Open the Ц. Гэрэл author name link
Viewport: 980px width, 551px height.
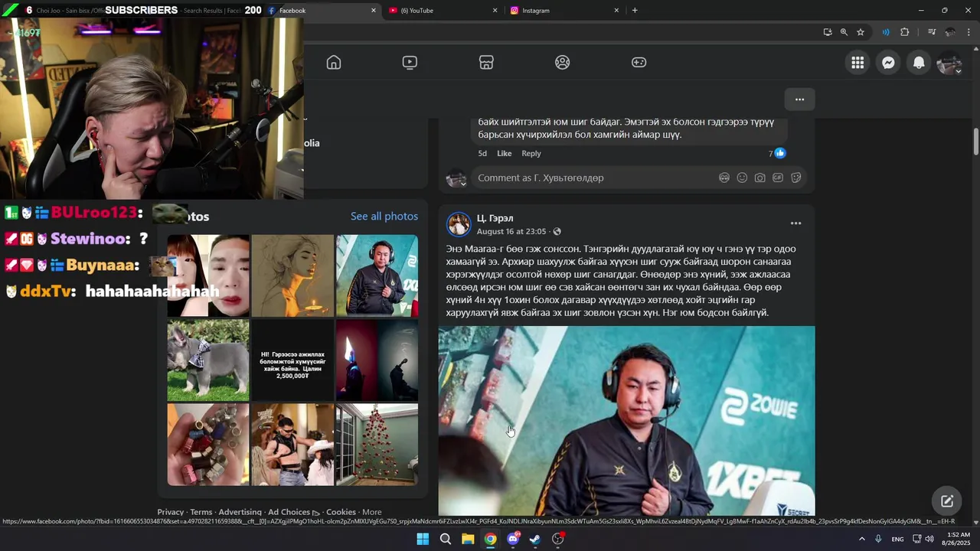click(495, 219)
